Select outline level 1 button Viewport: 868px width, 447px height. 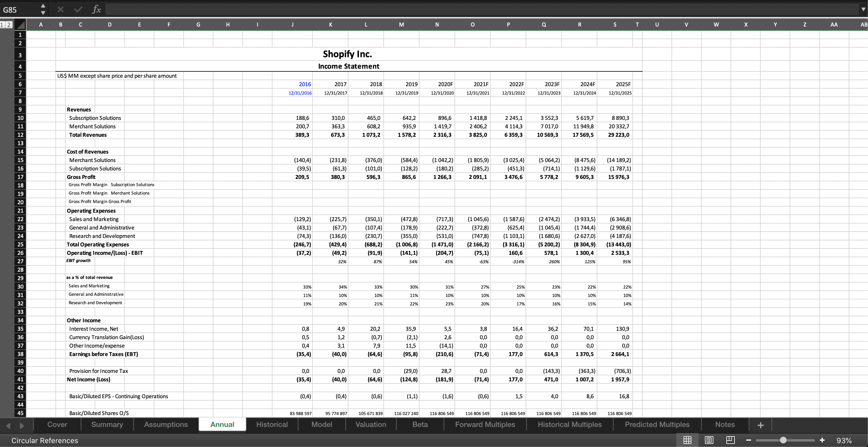(2, 25)
